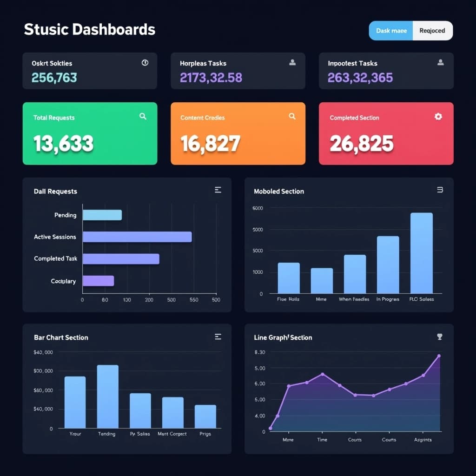
Task: Click the Oskrt Solcties label
Action: click(x=52, y=63)
